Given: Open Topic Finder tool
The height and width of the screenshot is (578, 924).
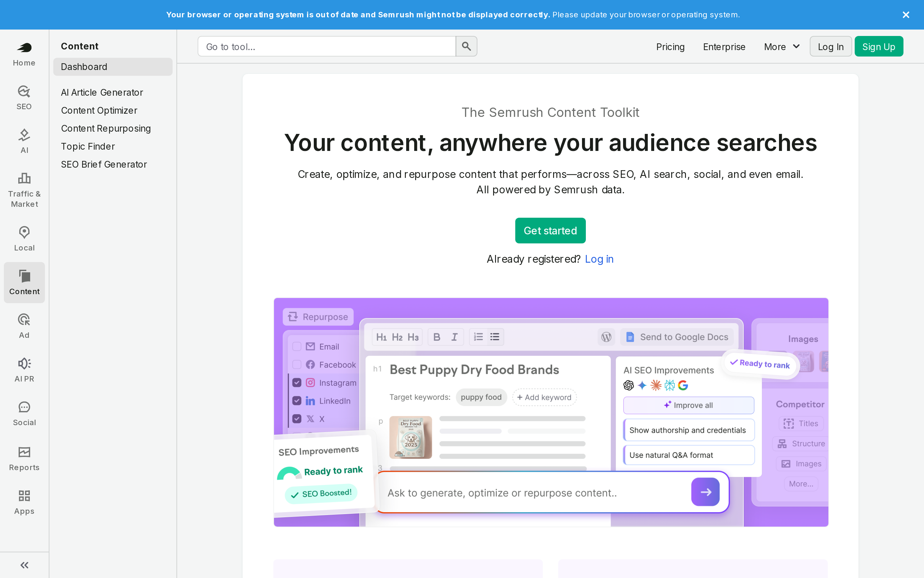Looking at the screenshot, I should click(88, 146).
